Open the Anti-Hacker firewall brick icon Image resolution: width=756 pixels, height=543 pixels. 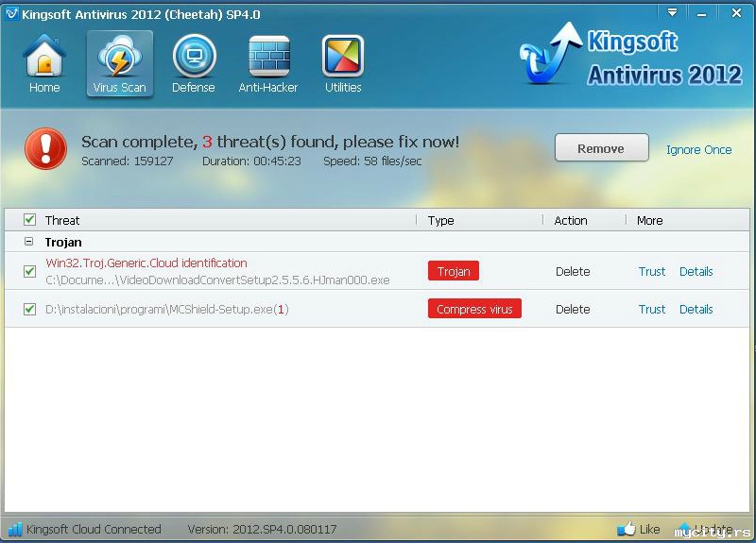269,57
